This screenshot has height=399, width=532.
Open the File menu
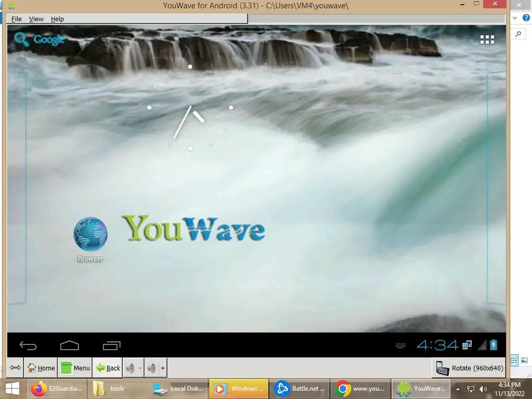point(16,19)
